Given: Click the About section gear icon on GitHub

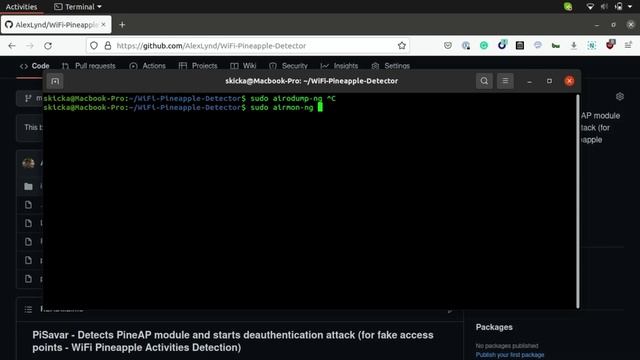Looking at the screenshot, I should pos(620,96).
